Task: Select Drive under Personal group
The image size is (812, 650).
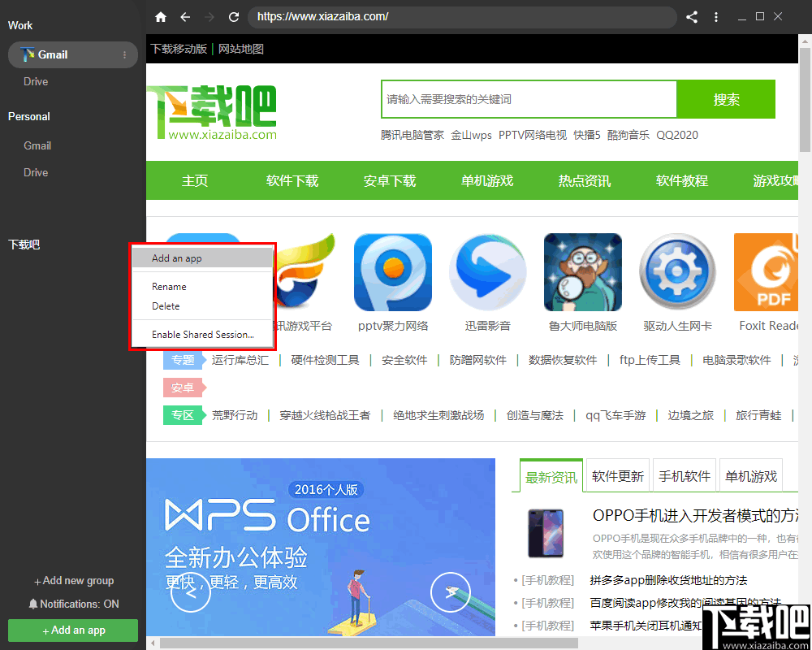Action: 36,172
